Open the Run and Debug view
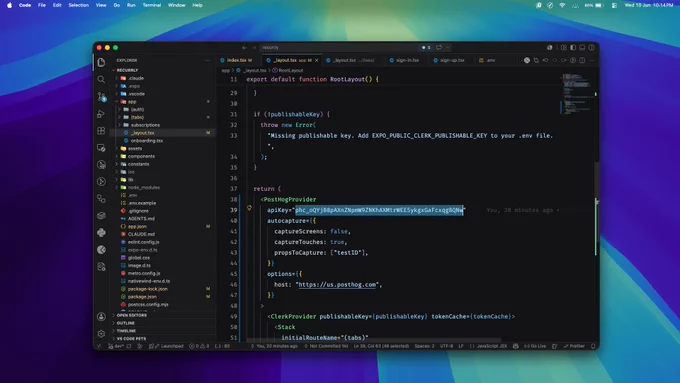 (101, 114)
